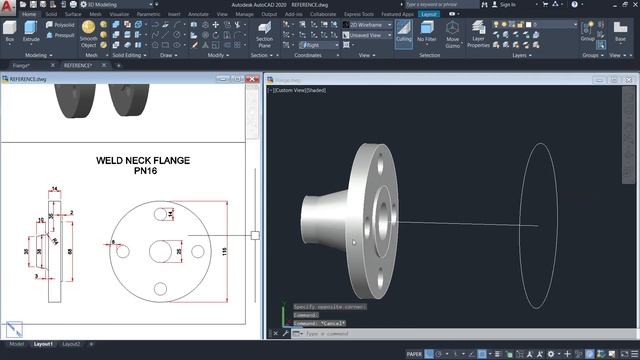Open Layer Properties manager
Viewport: 640px width, 360px height.
tap(478, 35)
